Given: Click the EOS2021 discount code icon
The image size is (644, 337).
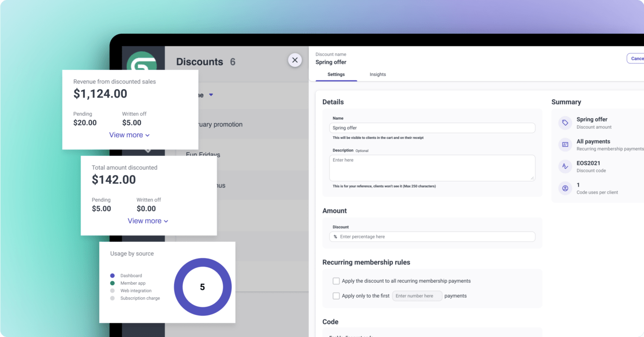Looking at the screenshot, I should tap(565, 166).
